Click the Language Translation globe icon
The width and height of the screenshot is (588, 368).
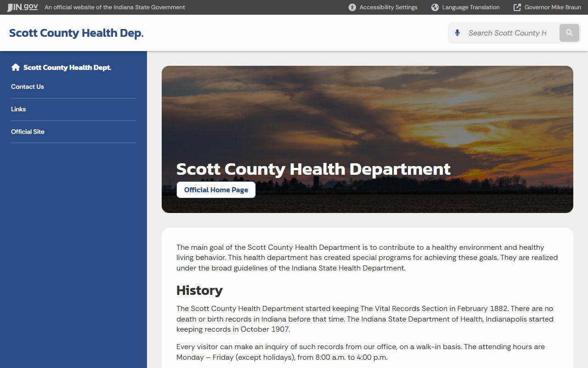pyautogui.click(x=435, y=7)
